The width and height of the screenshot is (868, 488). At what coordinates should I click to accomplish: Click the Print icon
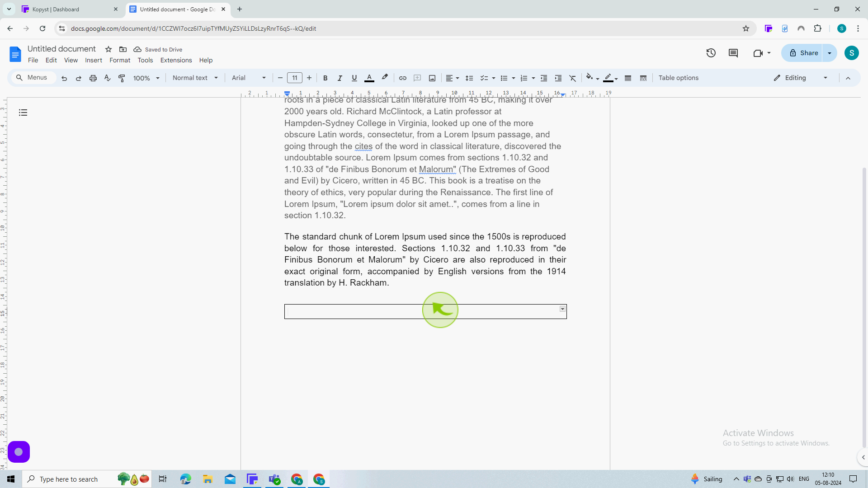click(x=93, y=78)
